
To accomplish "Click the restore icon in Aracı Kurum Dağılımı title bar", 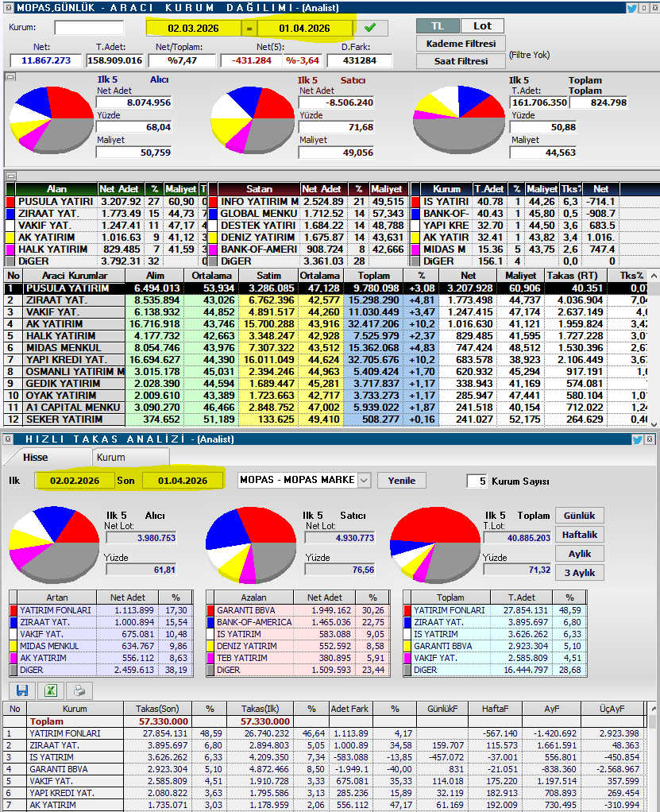I will pyautogui.click(x=644, y=8).
